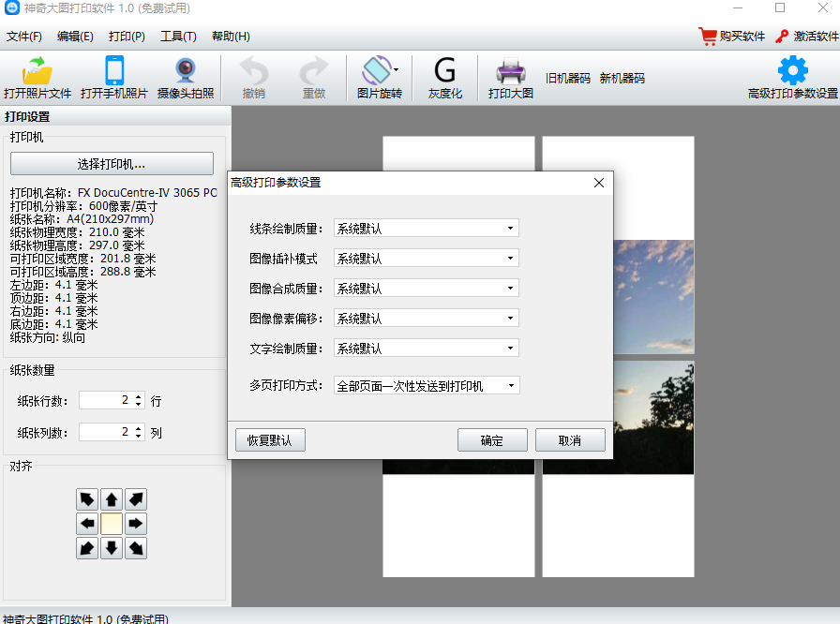Viewport: 840px width, 624px height.
Task: Expand the 多页打印方式 dropdown
Action: coord(427,386)
